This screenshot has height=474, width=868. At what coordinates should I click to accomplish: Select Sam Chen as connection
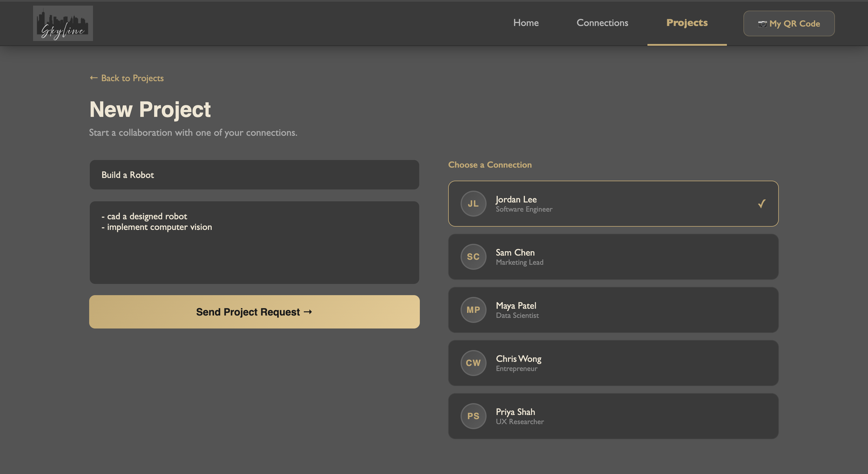[613, 257]
